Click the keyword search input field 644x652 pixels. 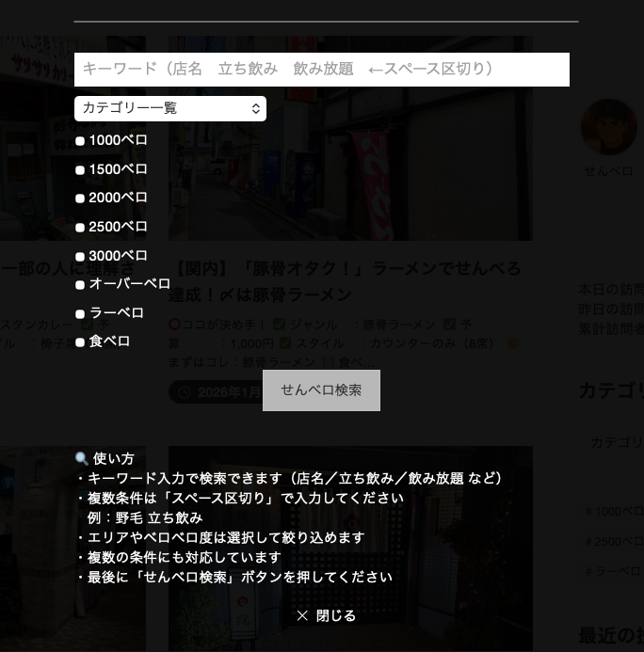(321, 70)
